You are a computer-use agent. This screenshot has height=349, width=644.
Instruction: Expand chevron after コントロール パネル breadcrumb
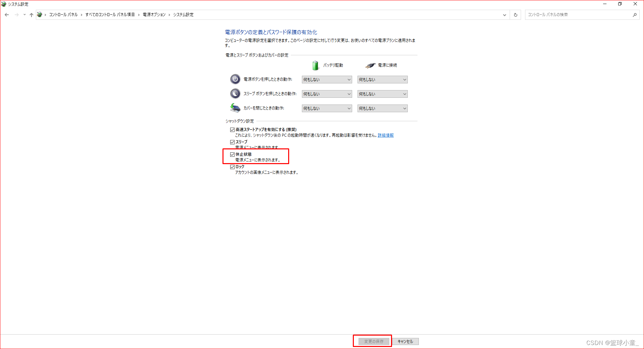pyautogui.click(x=81, y=15)
